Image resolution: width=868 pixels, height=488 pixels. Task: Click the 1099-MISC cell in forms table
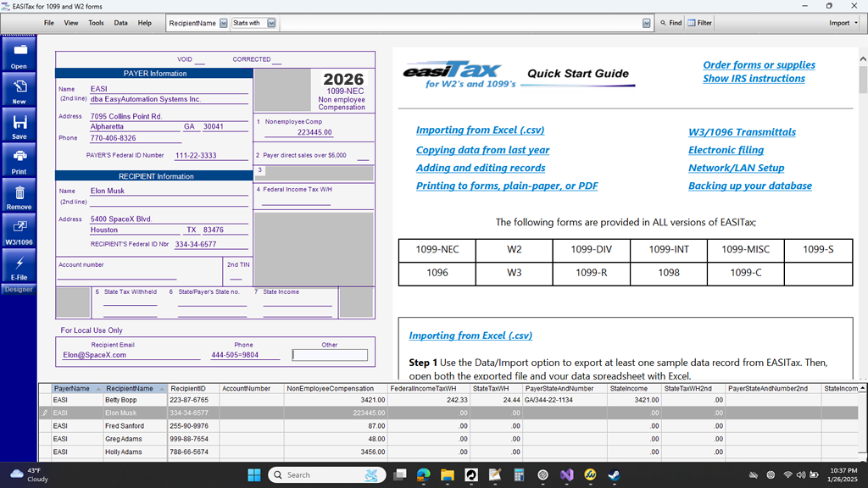[x=746, y=250]
